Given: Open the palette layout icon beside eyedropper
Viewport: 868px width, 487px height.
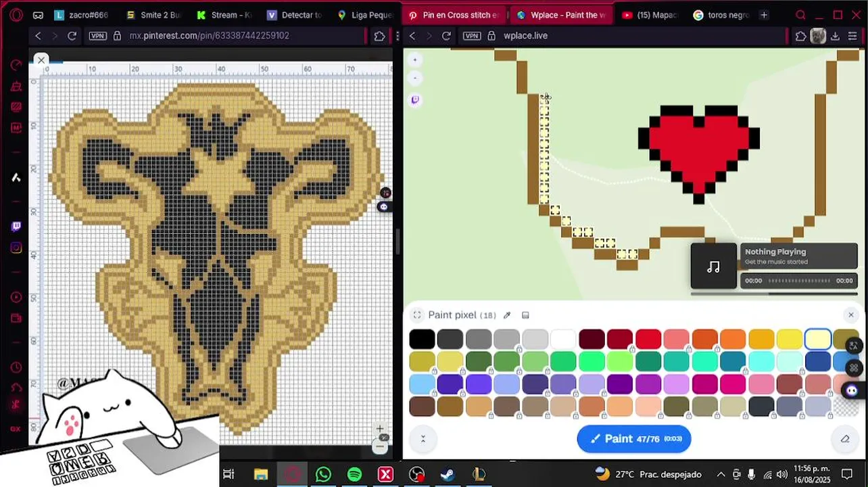Looking at the screenshot, I should click(x=525, y=315).
